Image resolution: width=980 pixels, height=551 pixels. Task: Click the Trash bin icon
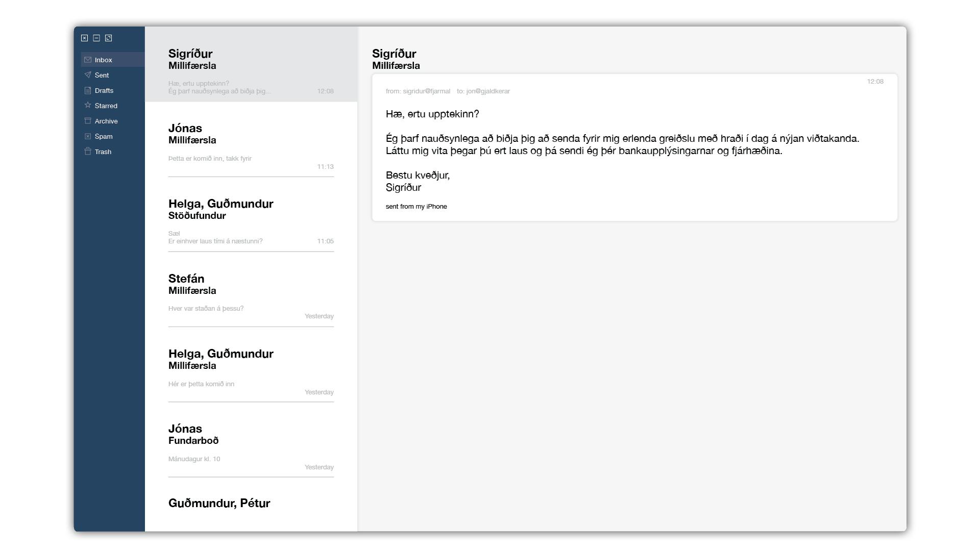tap(88, 152)
